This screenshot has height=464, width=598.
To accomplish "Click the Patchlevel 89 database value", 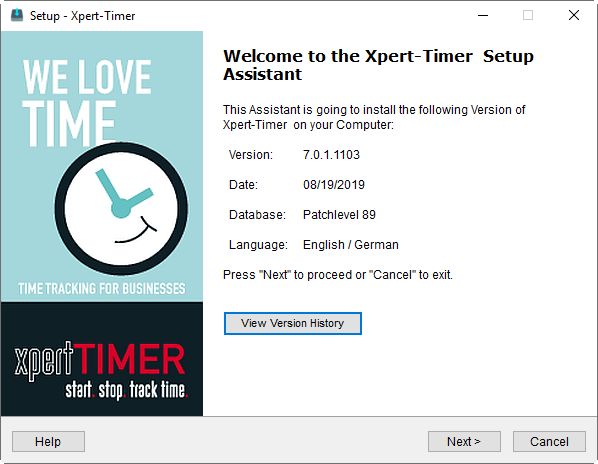I will point(339,215).
